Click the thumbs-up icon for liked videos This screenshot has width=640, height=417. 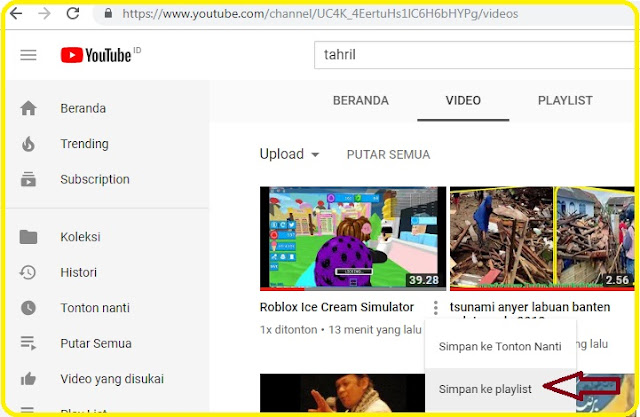[28, 379]
